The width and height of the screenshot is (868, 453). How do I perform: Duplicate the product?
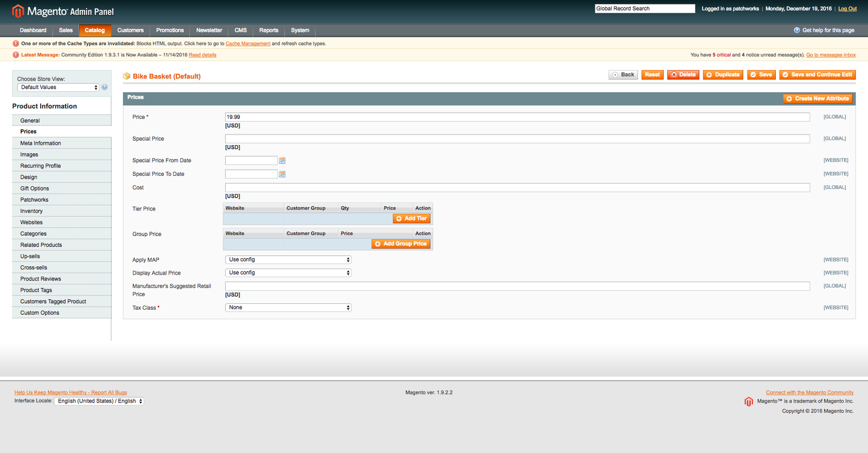(x=723, y=75)
